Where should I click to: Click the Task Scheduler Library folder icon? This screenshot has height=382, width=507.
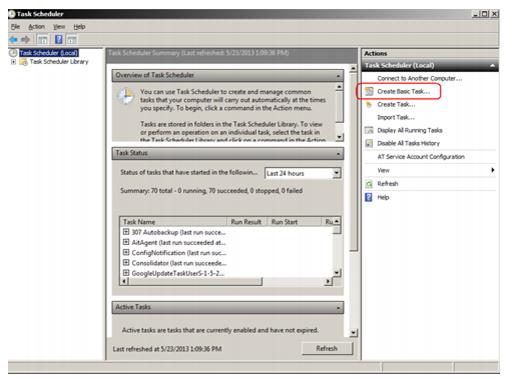click(23, 62)
